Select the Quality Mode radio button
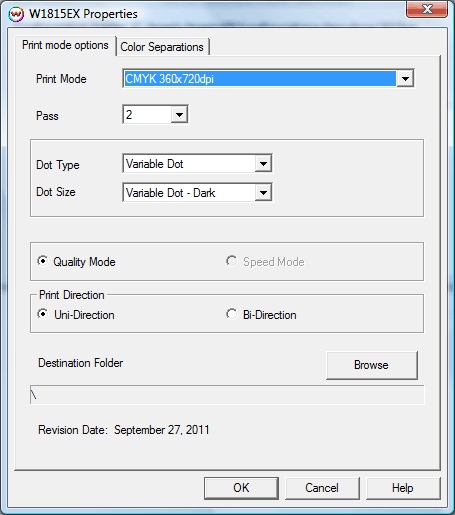455x515 pixels. coord(42,261)
